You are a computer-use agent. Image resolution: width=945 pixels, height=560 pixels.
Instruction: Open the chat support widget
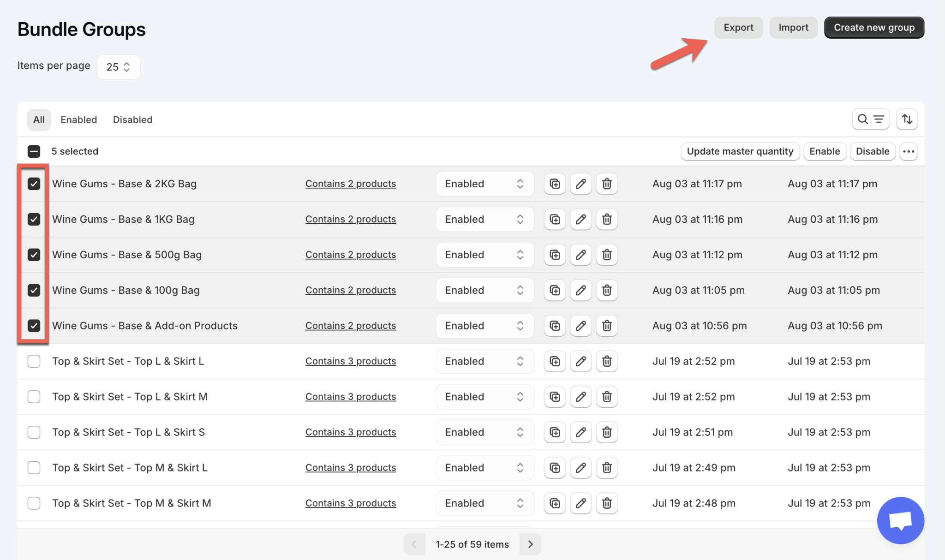(900, 520)
